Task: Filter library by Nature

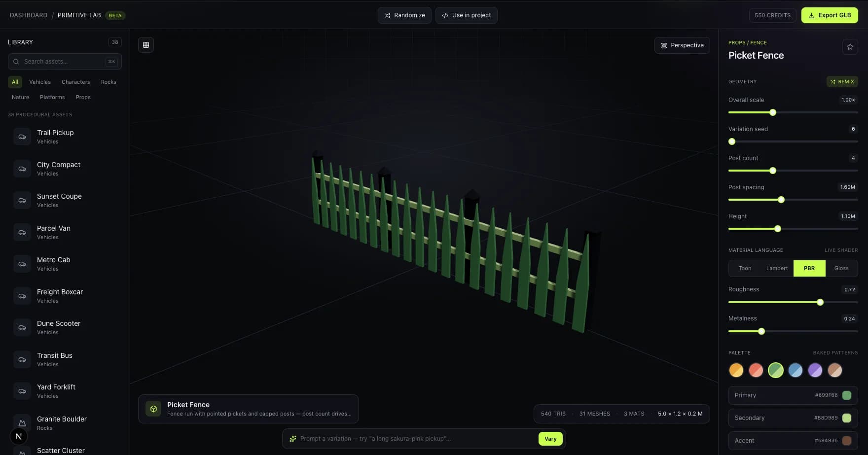Action: tap(21, 97)
